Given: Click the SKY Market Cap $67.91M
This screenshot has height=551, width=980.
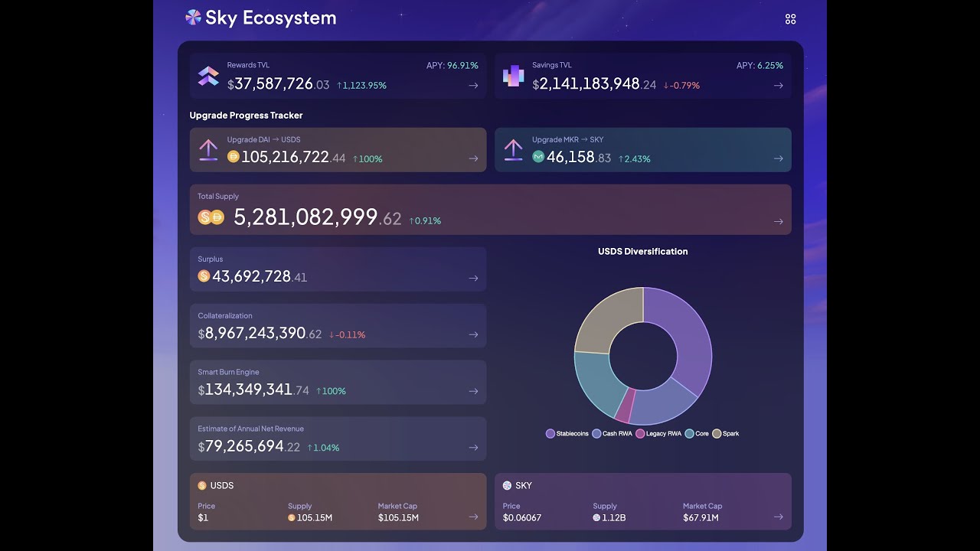Looking at the screenshot, I should click(701, 518).
